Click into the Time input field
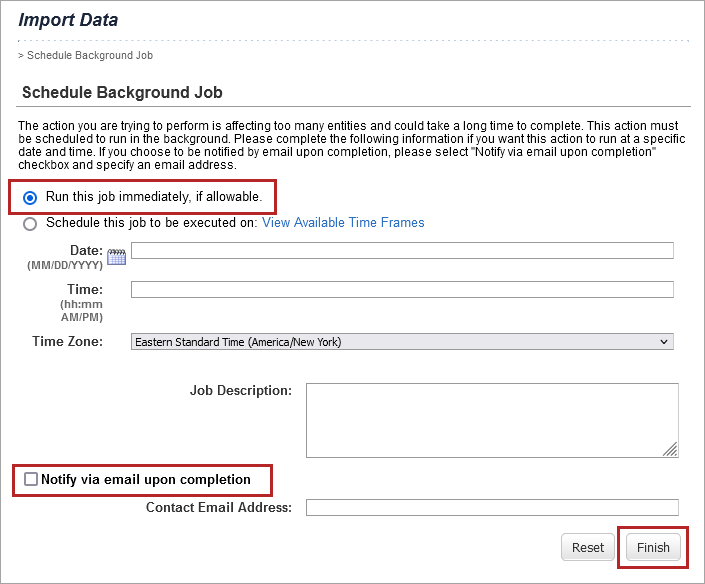The image size is (705, 584). click(x=402, y=290)
